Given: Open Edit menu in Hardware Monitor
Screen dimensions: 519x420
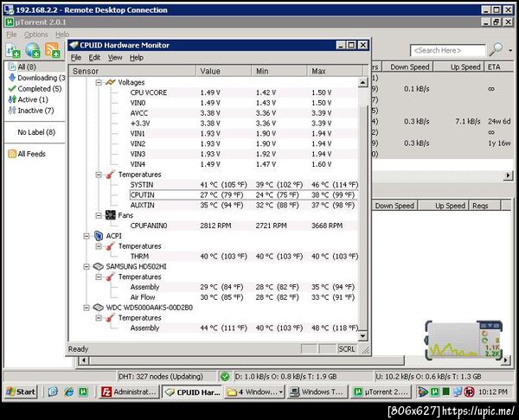Looking at the screenshot, I should [x=94, y=58].
